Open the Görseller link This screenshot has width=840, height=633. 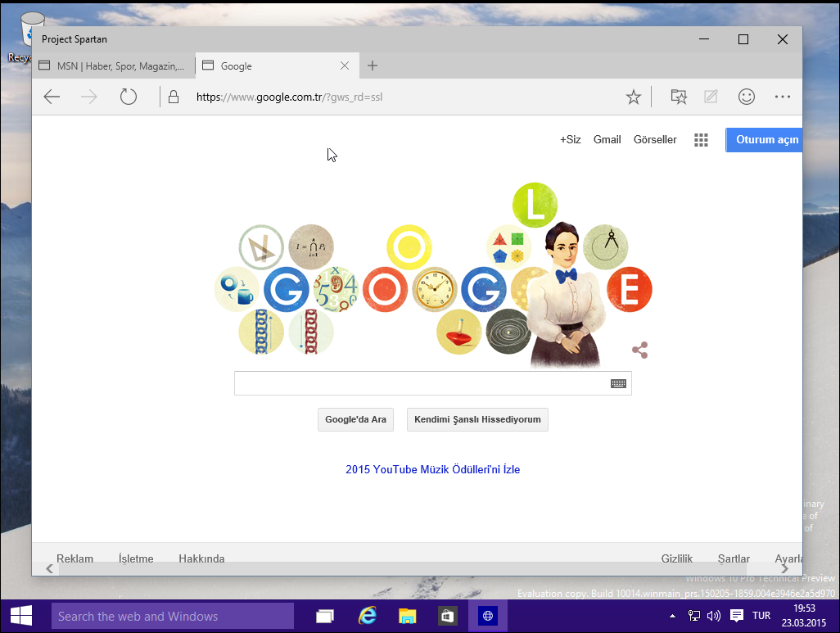coord(655,140)
